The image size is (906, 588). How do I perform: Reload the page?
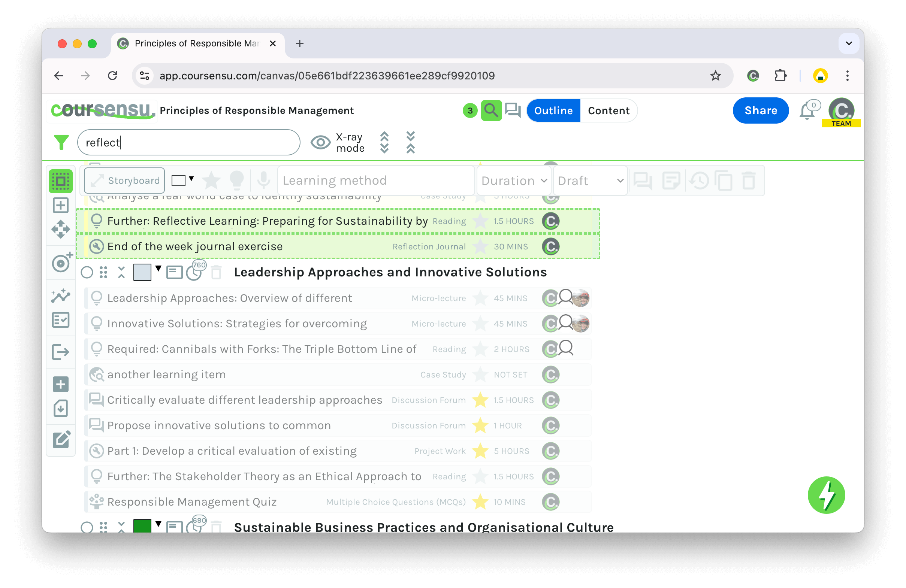tap(112, 76)
